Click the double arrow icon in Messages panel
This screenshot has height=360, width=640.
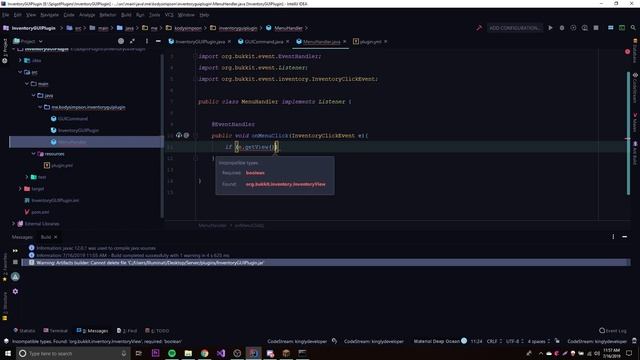click(x=15, y=251)
